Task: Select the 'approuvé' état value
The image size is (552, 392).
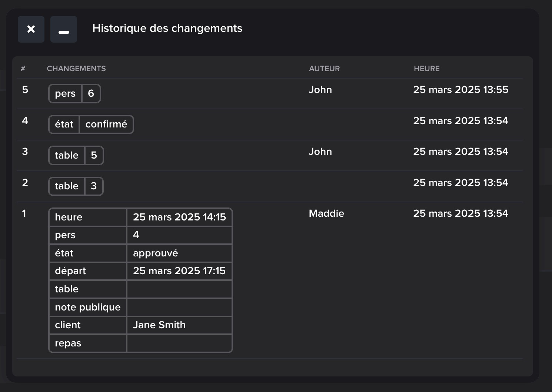Action: point(156,253)
